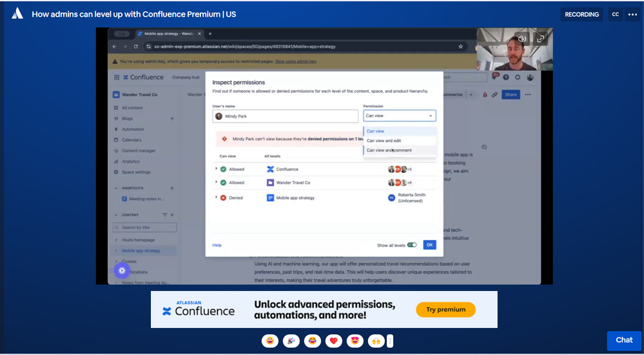Image resolution: width=644 pixels, height=355 pixels.
Task: Open the notifications bell with badge
Action: tap(495, 77)
